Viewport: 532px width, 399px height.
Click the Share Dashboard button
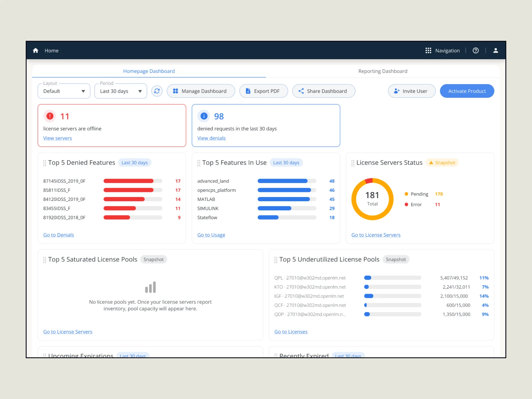324,91
